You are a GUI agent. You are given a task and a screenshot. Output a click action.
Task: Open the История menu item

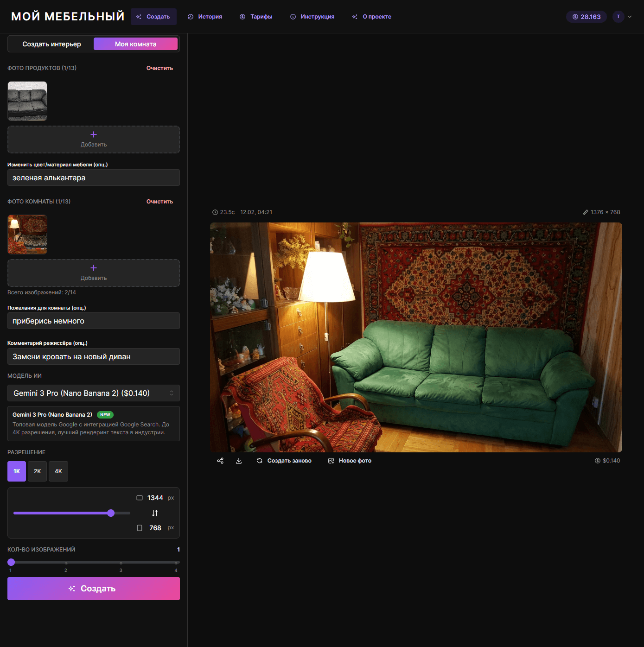204,17
